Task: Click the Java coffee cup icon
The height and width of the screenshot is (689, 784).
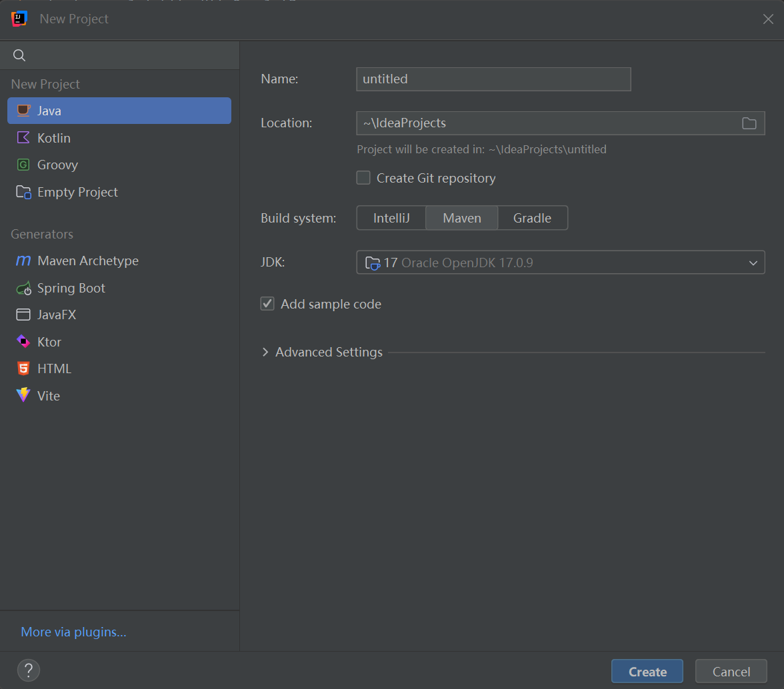Action: [23, 111]
